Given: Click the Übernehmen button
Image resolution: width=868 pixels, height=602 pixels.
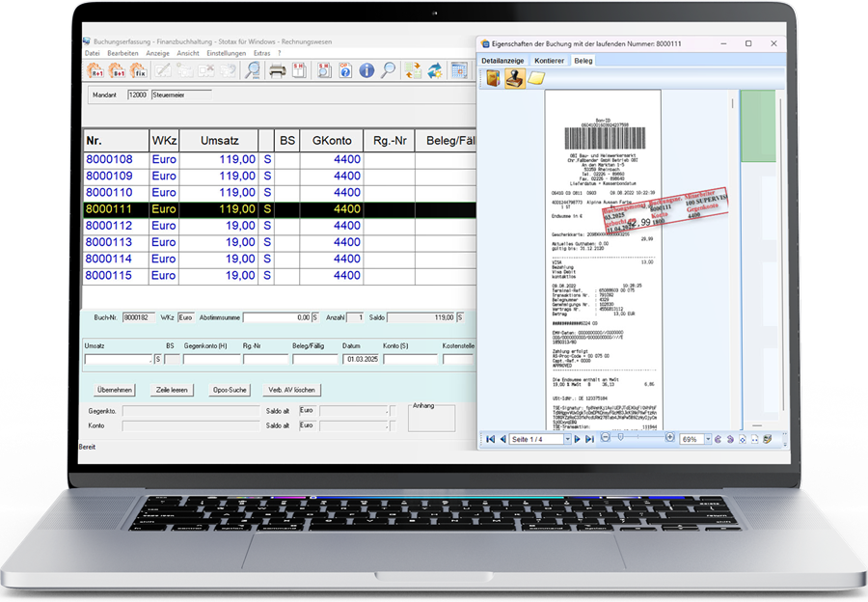Looking at the screenshot, I should 115,390.
